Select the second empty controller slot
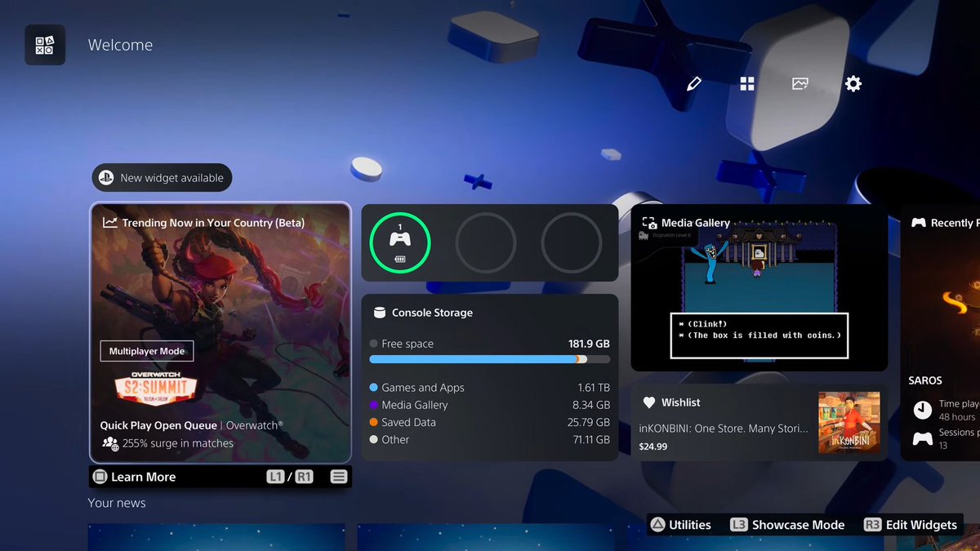This screenshot has height=551, width=980. 486,242
